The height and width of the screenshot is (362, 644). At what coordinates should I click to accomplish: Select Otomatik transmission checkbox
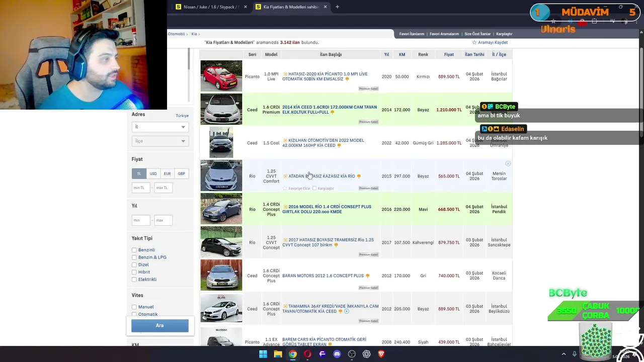(x=134, y=314)
